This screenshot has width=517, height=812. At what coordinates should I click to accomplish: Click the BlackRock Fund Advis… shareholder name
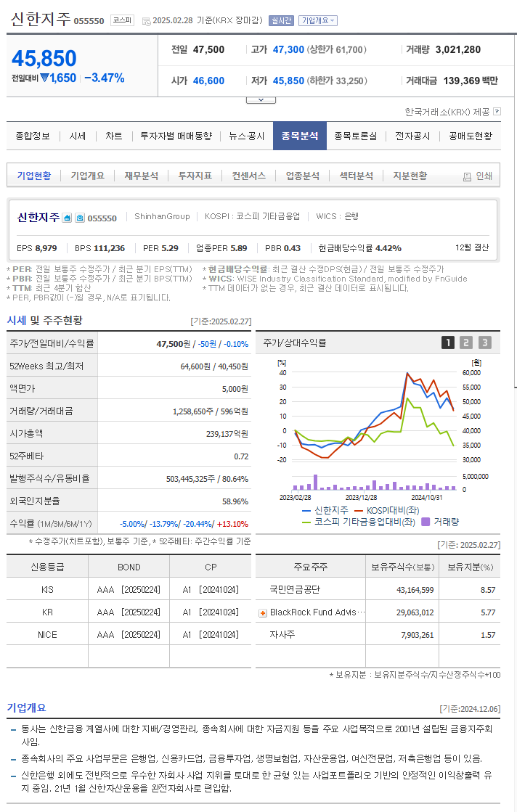pyautogui.click(x=317, y=612)
